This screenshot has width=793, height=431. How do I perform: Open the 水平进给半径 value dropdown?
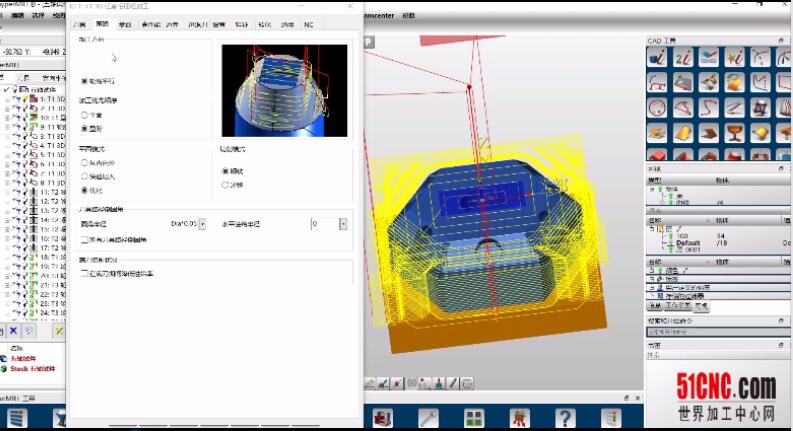click(343, 225)
